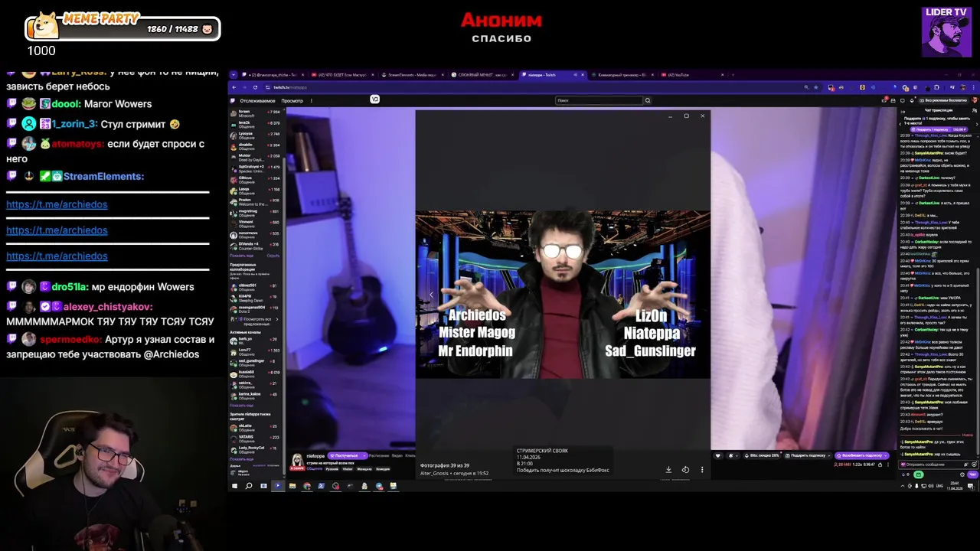Open sad_gunslinger channel in sidebar
This screenshot has height=551, width=980.
256,362
